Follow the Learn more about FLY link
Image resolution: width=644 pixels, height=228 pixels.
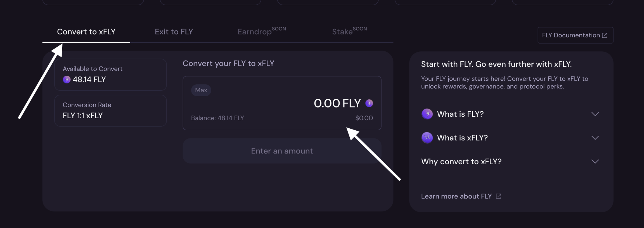(456, 196)
